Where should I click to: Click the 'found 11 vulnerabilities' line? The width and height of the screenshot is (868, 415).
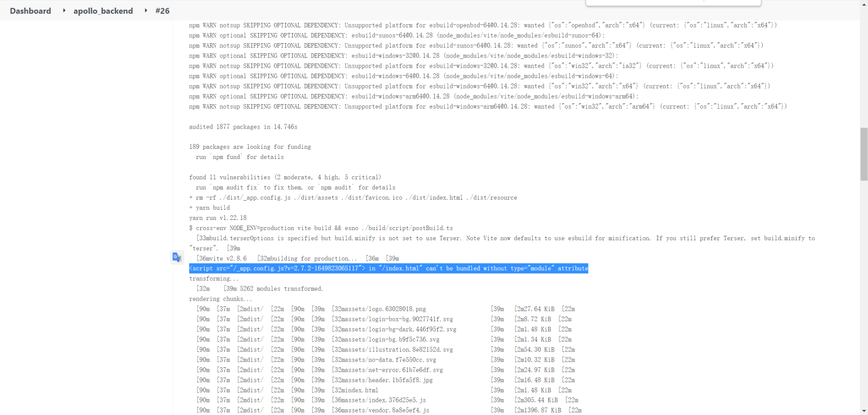pyautogui.click(x=285, y=177)
